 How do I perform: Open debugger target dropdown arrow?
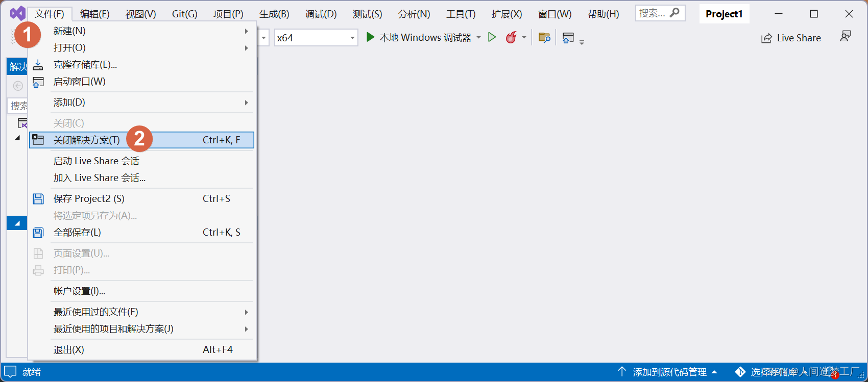pos(478,38)
